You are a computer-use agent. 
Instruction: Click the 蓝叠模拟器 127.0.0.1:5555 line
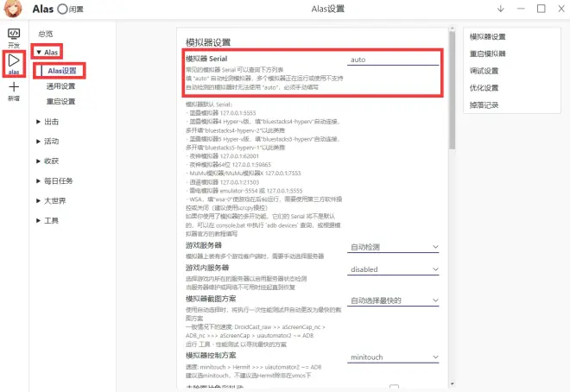pos(221,113)
